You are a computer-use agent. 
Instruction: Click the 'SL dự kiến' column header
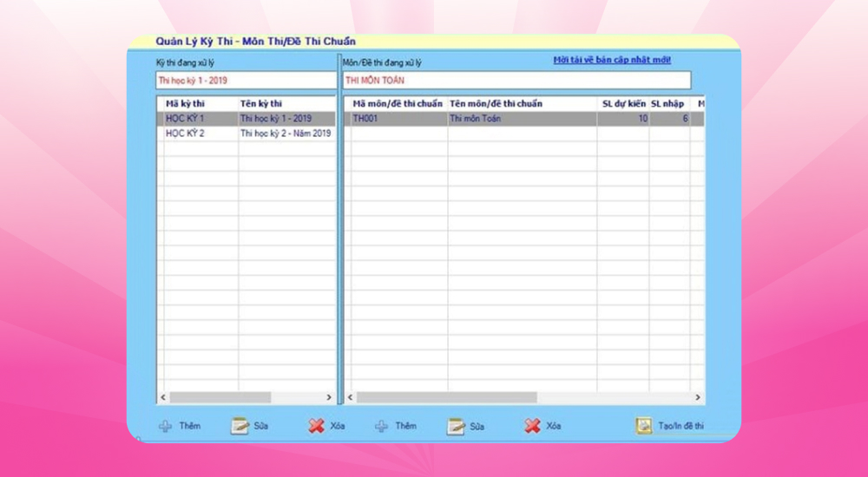click(623, 103)
